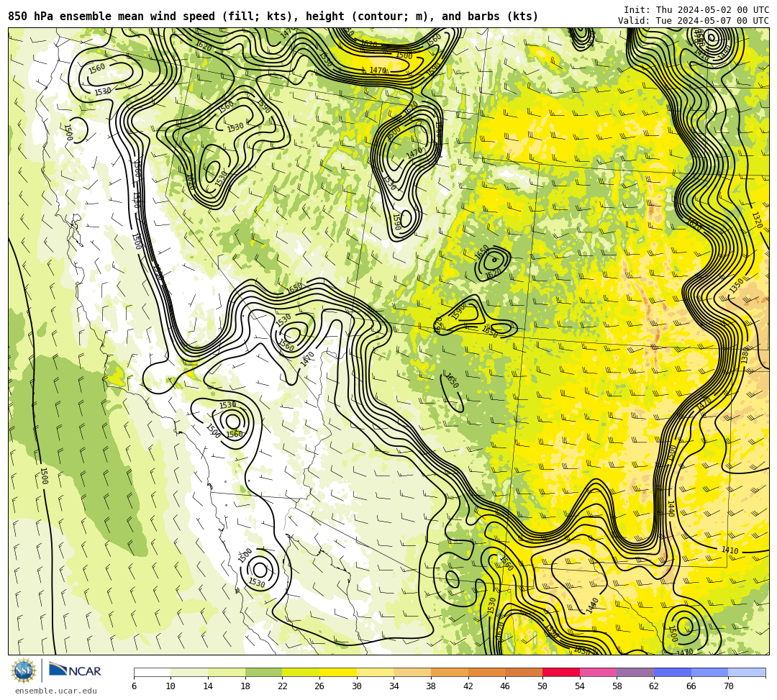The height and width of the screenshot is (700, 777).
Task: Pick the white 6–10 kts color bar segment
Action: tap(152, 672)
